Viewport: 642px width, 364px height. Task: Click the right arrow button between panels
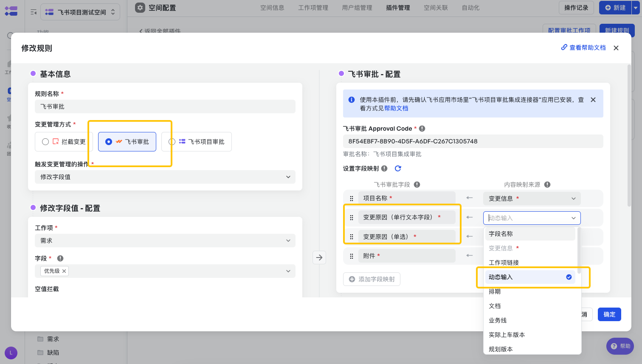pyautogui.click(x=319, y=258)
